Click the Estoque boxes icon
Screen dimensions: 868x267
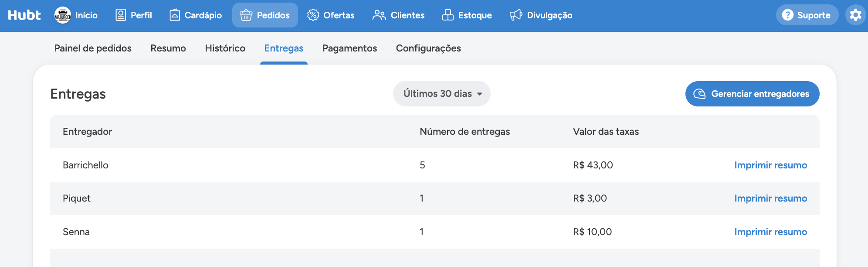click(448, 15)
